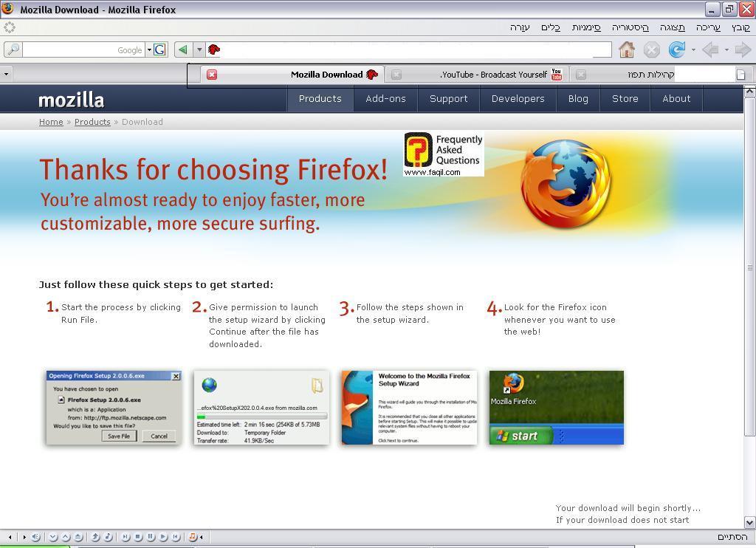Click the search magnifier icon
Viewport: 756px width, 548px height.
click(x=13, y=49)
